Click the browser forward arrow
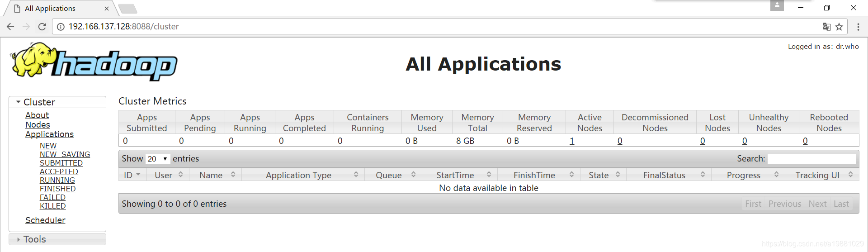This screenshot has width=868, height=252. click(x=26, y=27)
